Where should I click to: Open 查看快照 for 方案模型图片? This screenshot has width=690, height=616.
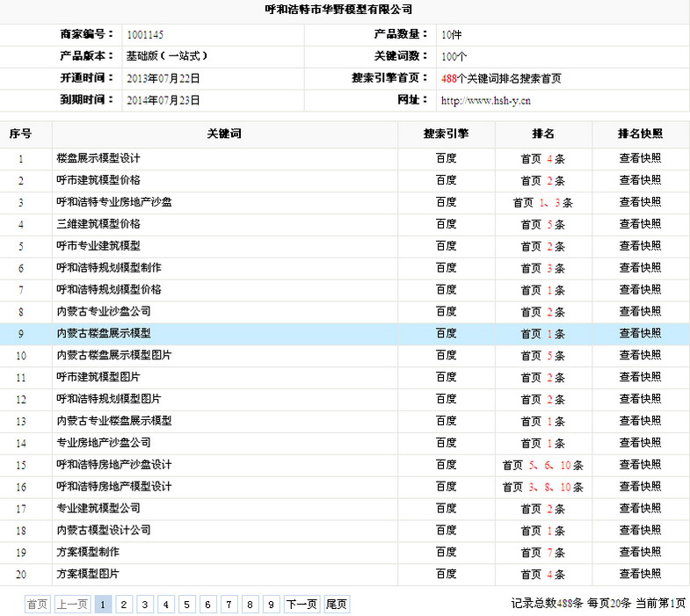point(640,574)
